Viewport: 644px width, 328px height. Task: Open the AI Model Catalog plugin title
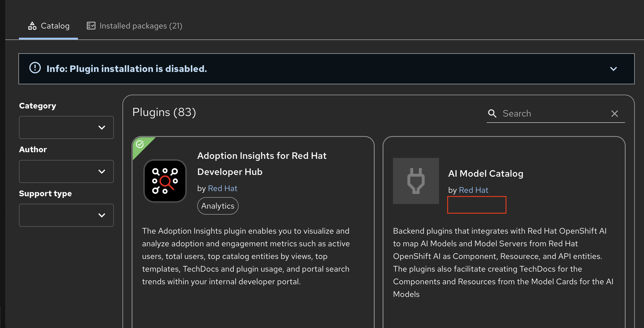click(486, 173)
